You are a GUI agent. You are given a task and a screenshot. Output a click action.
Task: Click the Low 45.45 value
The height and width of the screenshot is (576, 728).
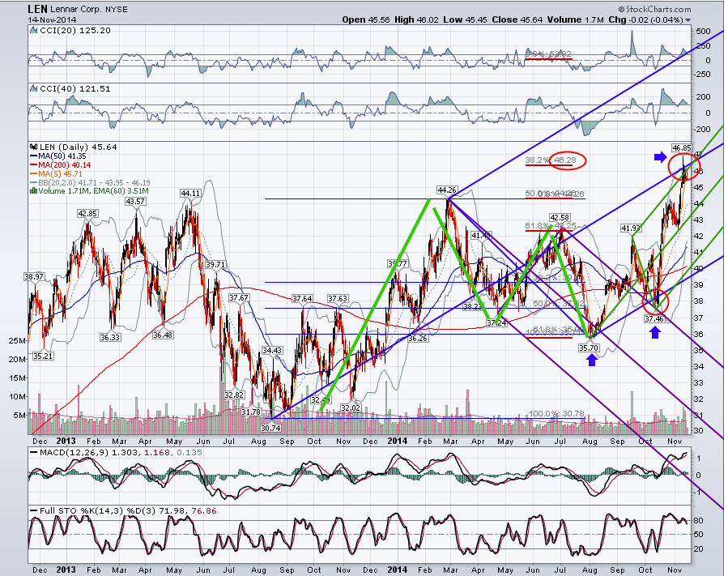[465, 20]
